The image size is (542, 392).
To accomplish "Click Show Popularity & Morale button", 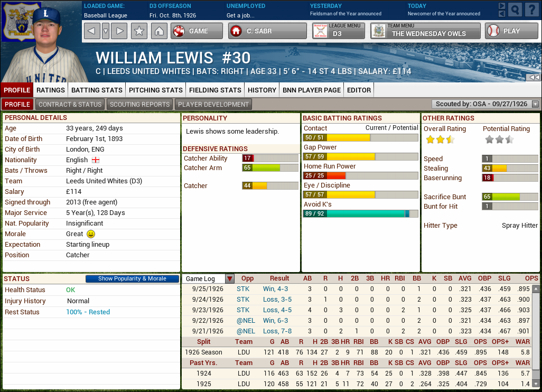I will [132, 278].
